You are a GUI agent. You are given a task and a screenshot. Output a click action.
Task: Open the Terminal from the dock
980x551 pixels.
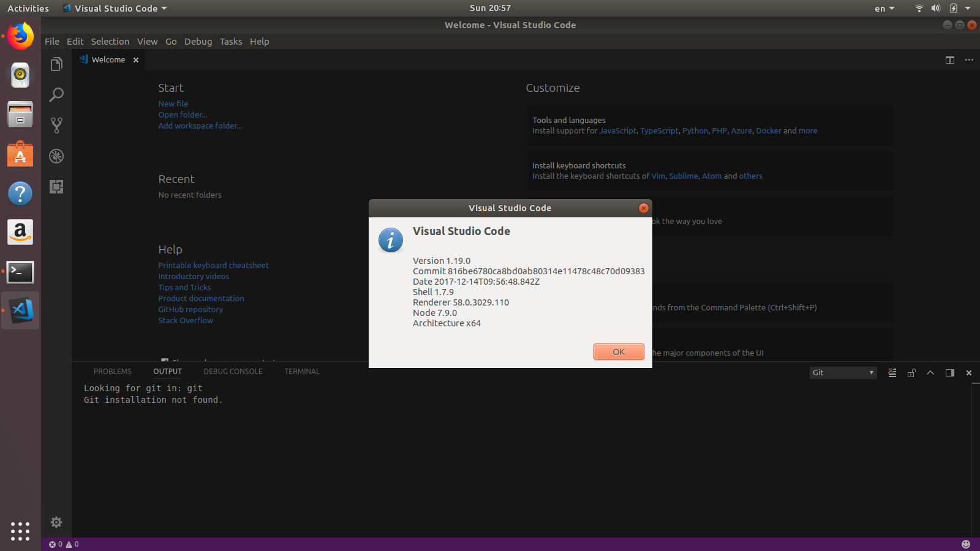click(x=20, y=272)
